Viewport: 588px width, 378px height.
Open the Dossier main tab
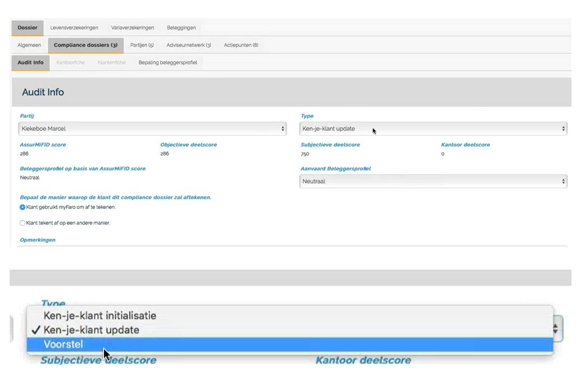point(27,28)
